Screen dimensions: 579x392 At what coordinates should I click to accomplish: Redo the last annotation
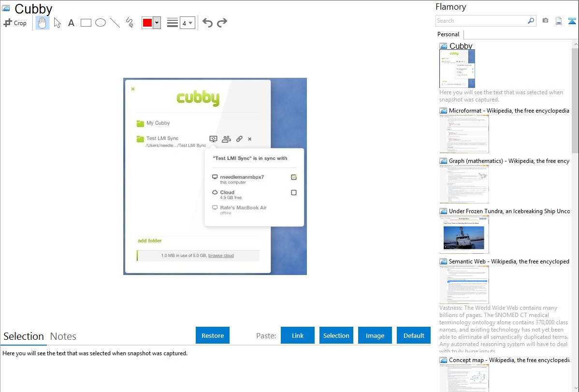pos(222,23)
